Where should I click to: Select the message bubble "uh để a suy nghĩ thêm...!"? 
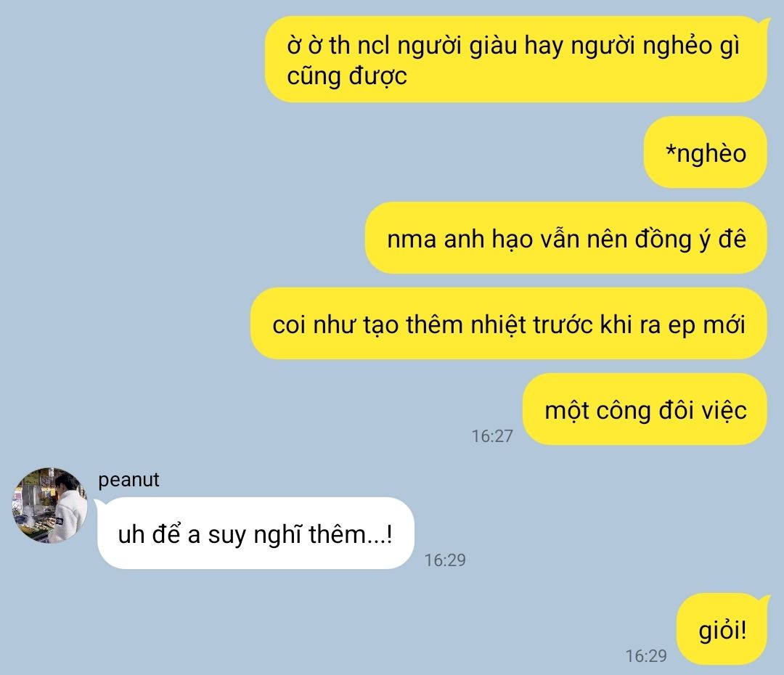[x=256, y=533]
